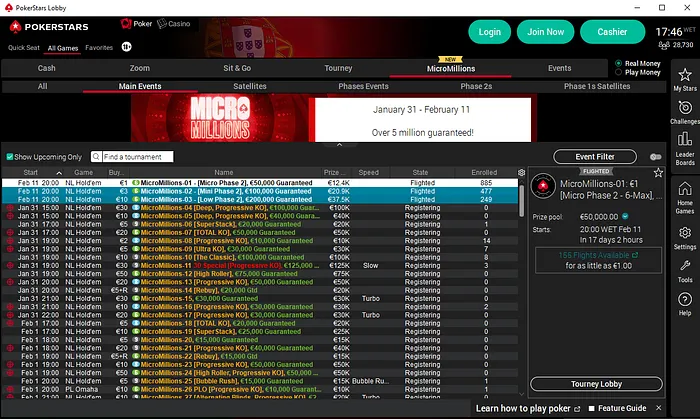
Task: Click KO icon on MicroMillions-11 row
Action: (x=10, y=266)
